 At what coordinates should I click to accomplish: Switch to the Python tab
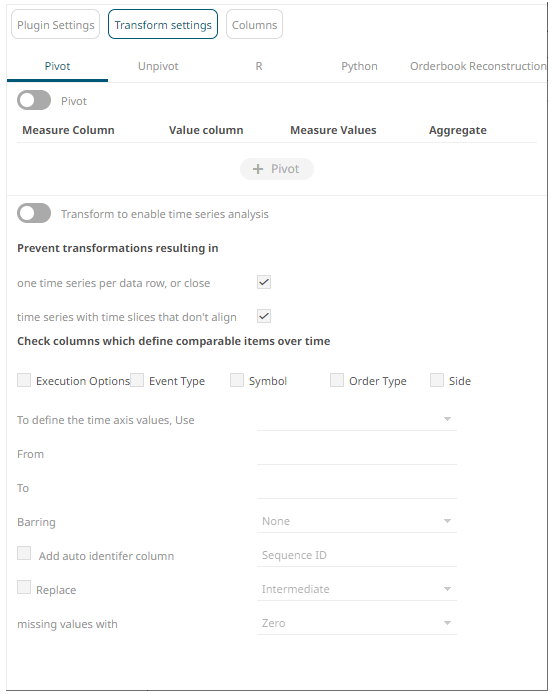point(359,66)
